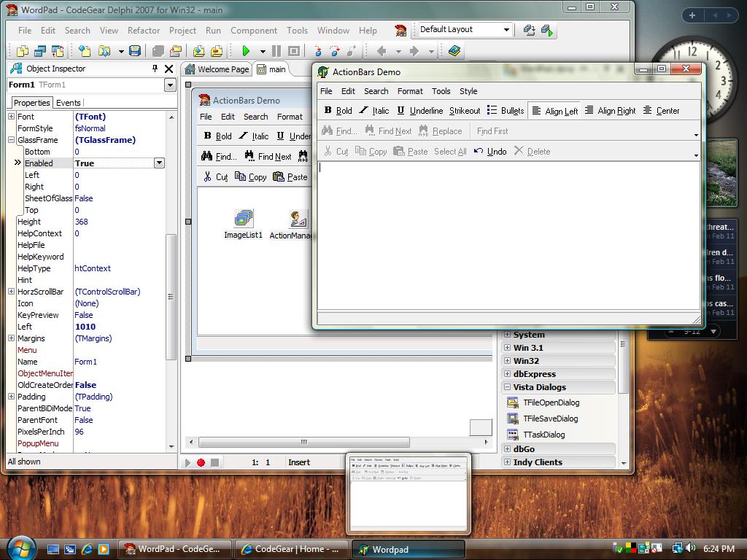Image resolution: width=747 pixels, height=560 pixels.
Task: Click the Wordpad taskbar button
Action: pos(408,549)
